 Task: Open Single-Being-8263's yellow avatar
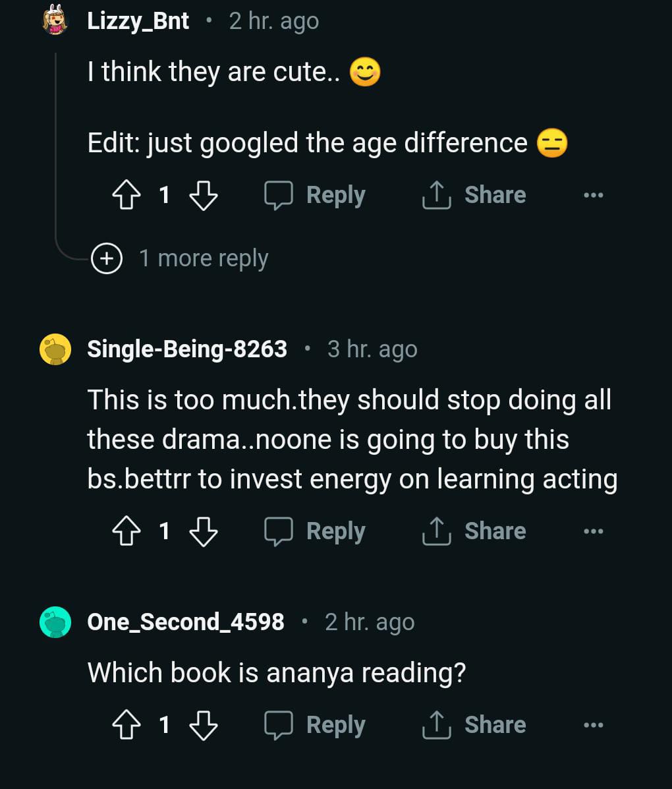(55, 349)
